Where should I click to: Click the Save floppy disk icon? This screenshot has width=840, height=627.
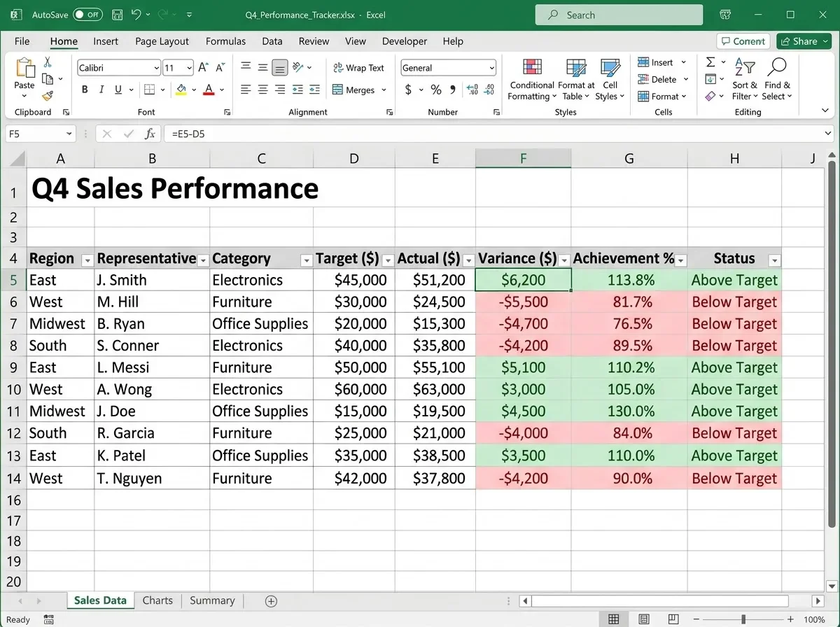pos(118,15)
